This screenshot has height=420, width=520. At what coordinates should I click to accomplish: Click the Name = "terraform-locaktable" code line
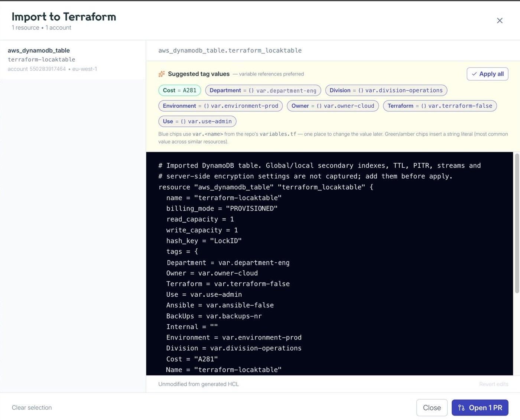pyautogui.click(x=224, y=370)
